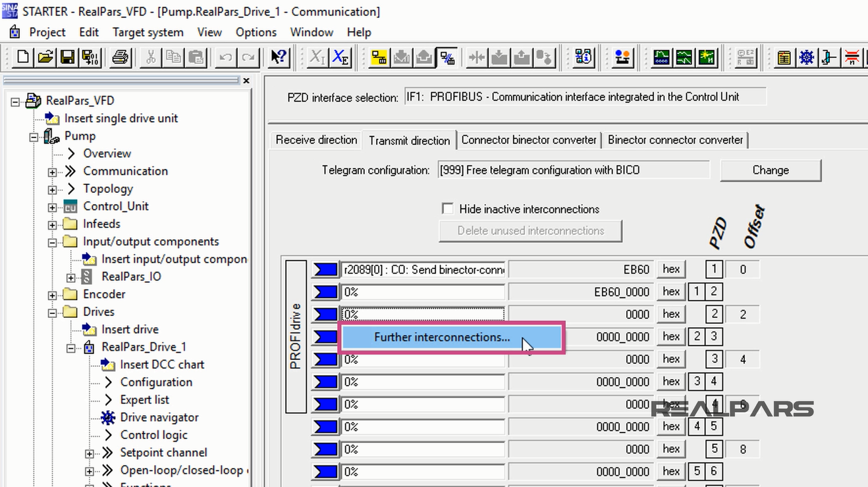
Task: Click the Print icon in toolbar
Action: tap(120, 57)
